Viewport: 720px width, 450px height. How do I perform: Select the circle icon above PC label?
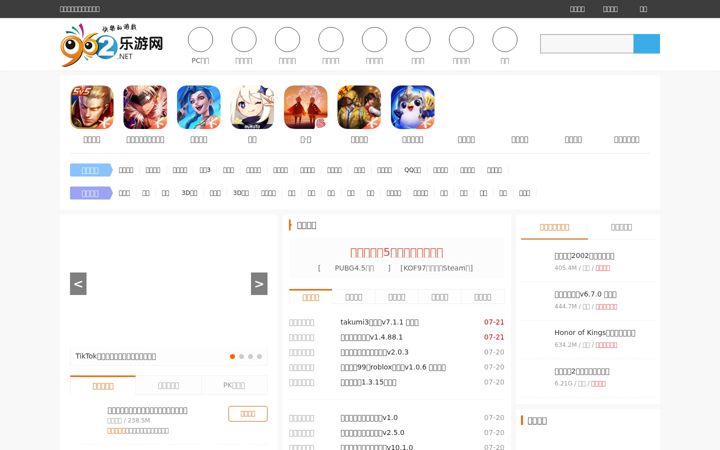pos(200,39)
